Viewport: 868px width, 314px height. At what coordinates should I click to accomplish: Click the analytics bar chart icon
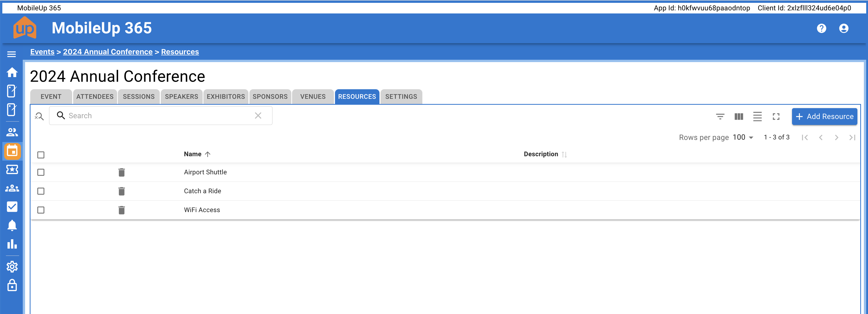pos(12,244)
